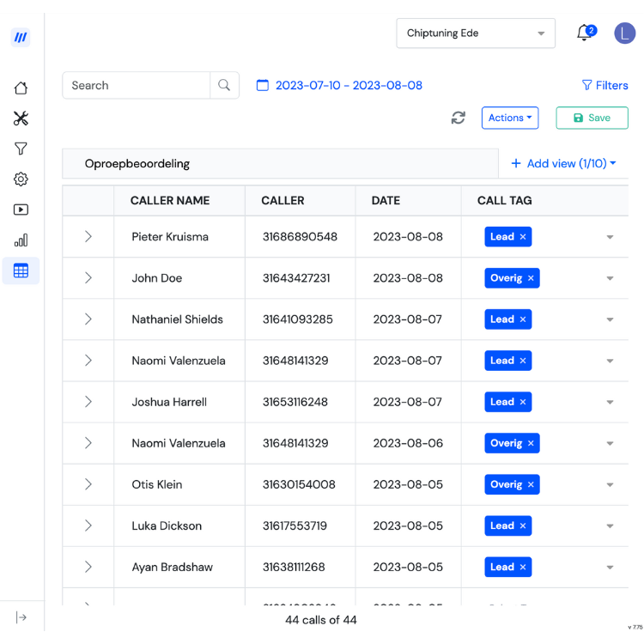Screen dimensions: 644x644
Task: Open the Actions dropdown menu
Action: [x=510, y=118]
